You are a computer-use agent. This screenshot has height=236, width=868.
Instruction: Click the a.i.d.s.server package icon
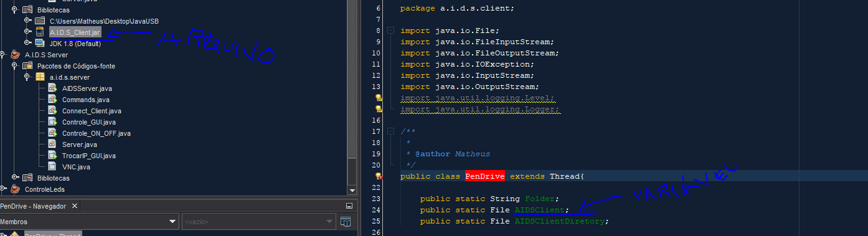click(39, 77)
